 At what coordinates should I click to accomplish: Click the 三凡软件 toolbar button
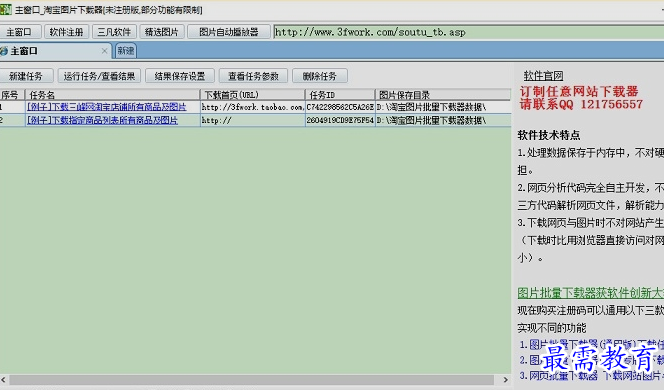(114, 32)
